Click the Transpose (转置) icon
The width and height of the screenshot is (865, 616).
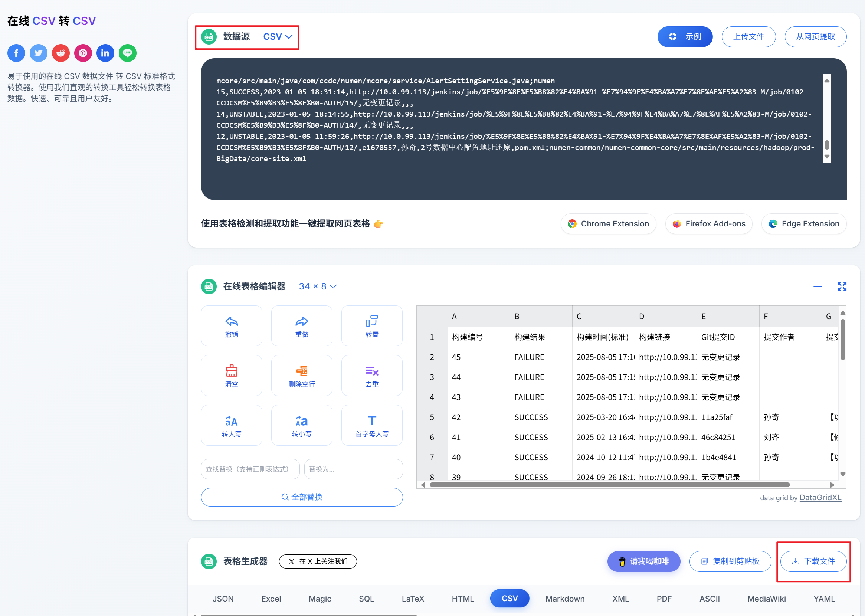tap(371, 326)
